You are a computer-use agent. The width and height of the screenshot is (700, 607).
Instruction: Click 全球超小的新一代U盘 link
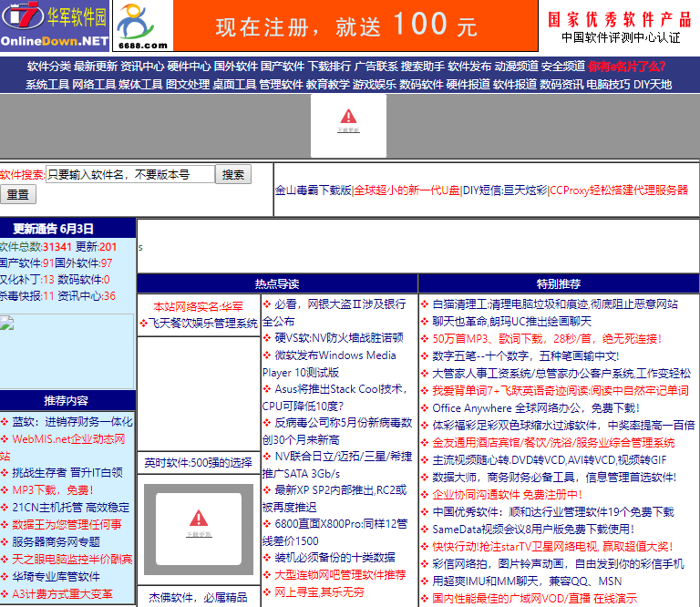(x=407, y=190)
